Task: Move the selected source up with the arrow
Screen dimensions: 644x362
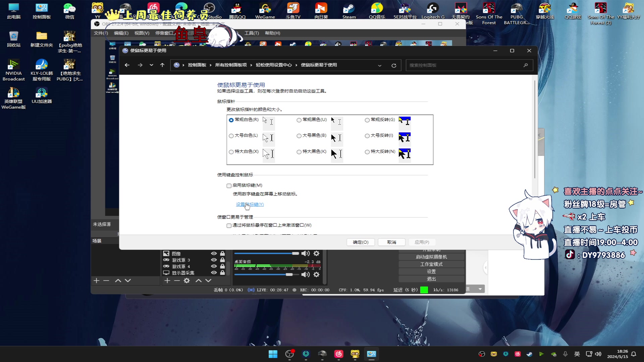Action: pyautogui.click(x=199, y=281)
